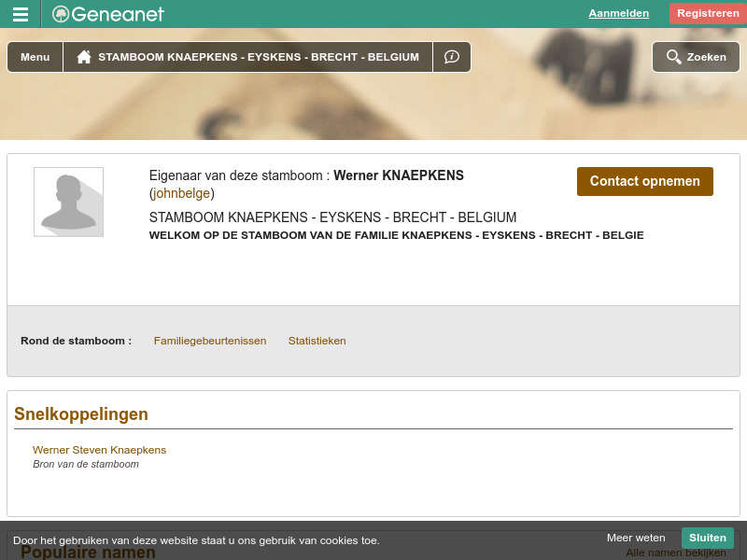Image resolution: width=747 pixels, height=560 pixels.
Task: Open Meer weten about cookies
Action: [636, 538]
